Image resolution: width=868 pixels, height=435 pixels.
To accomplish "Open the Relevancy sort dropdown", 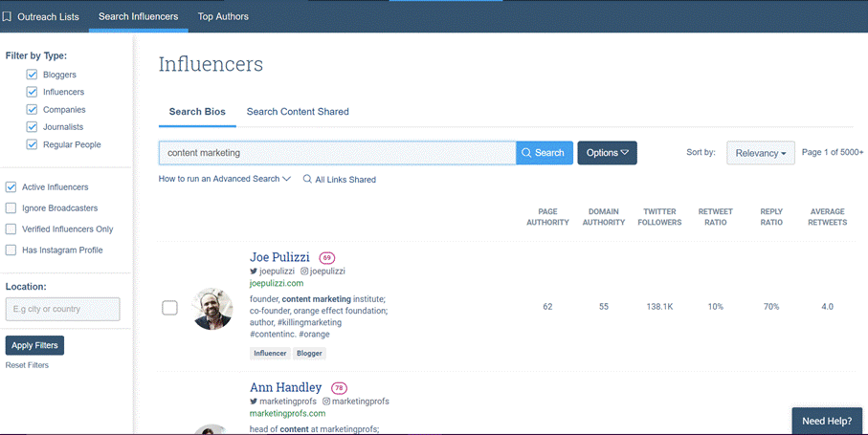I will point(760,153).
